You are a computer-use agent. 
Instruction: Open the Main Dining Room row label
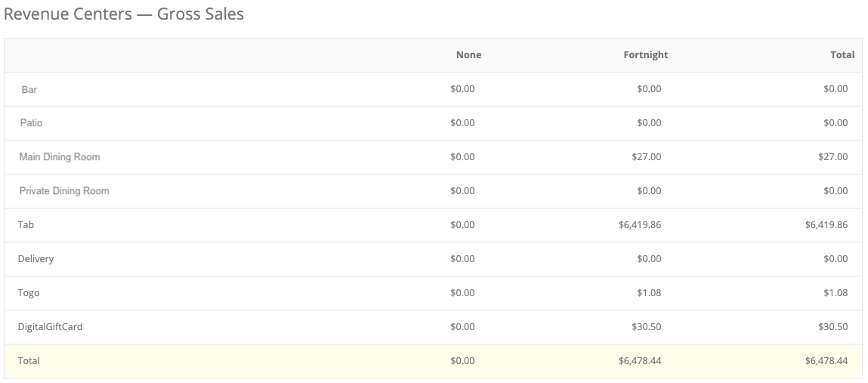60,157
